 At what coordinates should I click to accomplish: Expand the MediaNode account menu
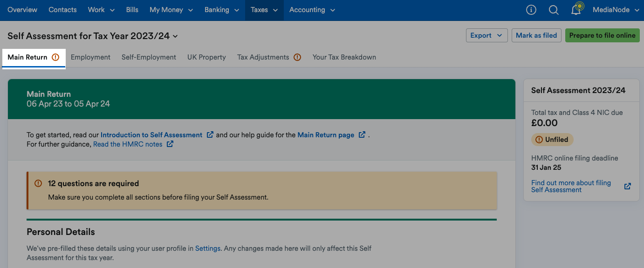coord(616,10)
